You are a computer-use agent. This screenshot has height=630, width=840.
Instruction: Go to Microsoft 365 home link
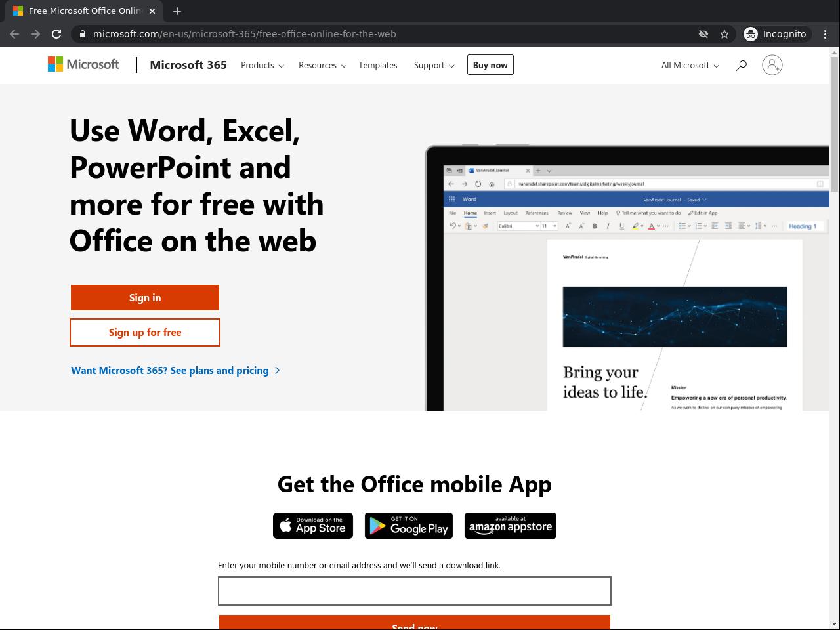pyautogui.click(x=188, y=65)
